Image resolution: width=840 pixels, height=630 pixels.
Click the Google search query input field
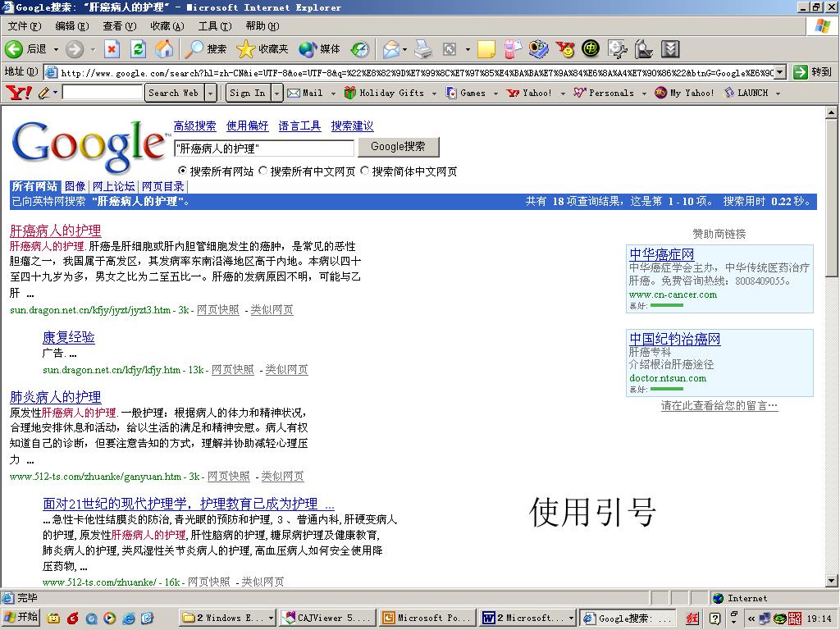point(263,148)
